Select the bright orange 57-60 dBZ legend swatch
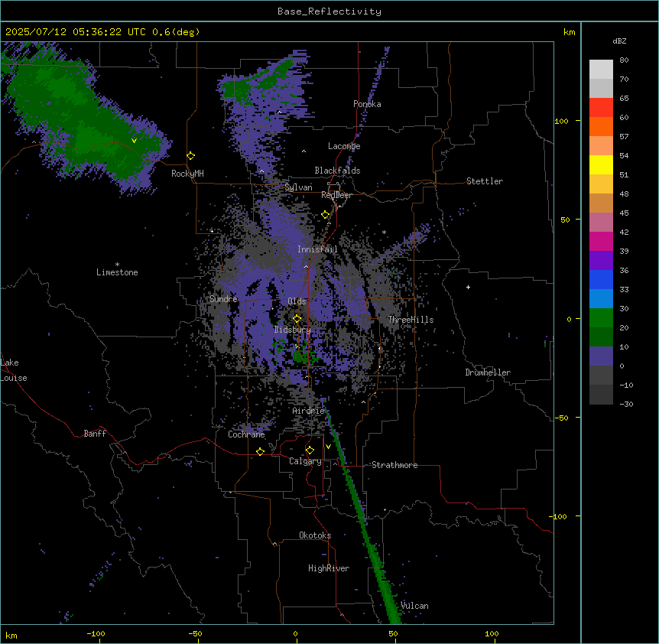 (601, 126)
